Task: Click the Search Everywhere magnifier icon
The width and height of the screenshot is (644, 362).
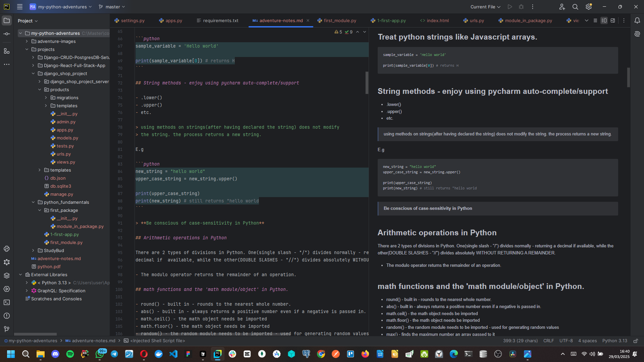Action: 575,7
